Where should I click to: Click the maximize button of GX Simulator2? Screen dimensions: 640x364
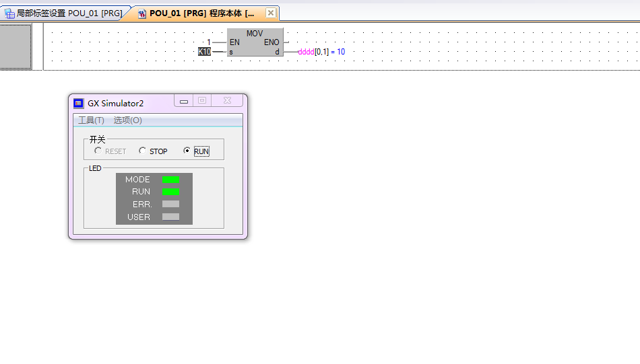[x=201, y=101]
